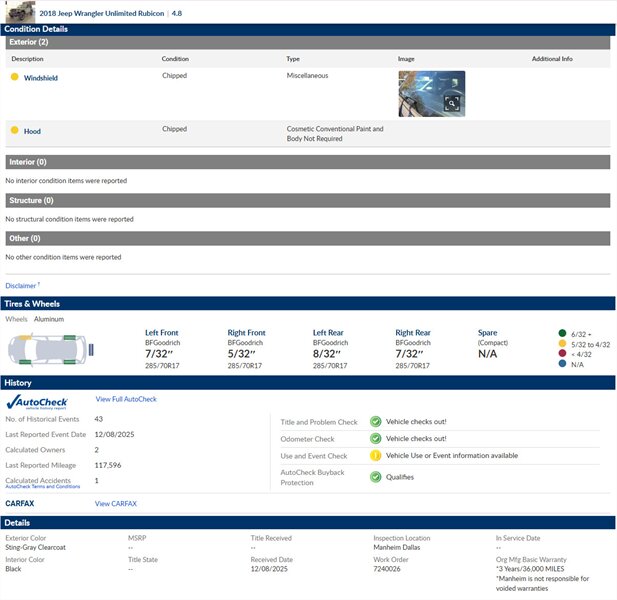Click green check icon for Title and Problem Check

(x=375, y=422)
